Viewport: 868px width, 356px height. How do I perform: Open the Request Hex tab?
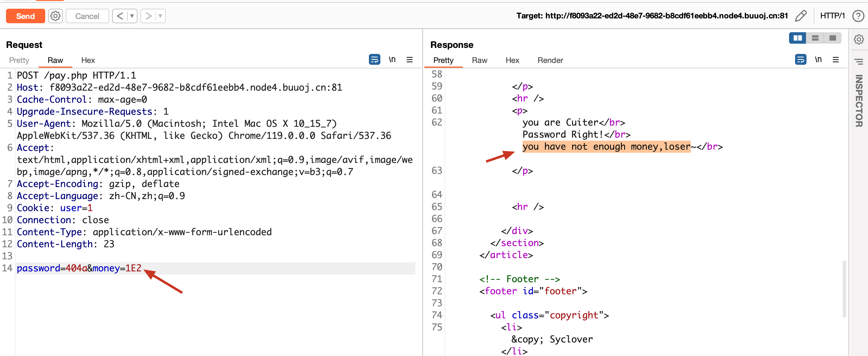[x=88, y=60]
